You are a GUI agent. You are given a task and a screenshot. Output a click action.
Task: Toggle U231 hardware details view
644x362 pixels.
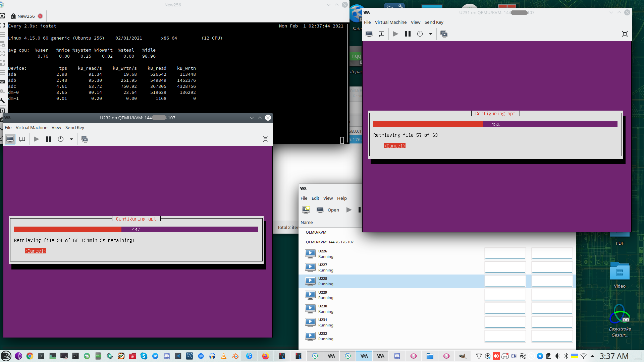(x=381, y=34)
